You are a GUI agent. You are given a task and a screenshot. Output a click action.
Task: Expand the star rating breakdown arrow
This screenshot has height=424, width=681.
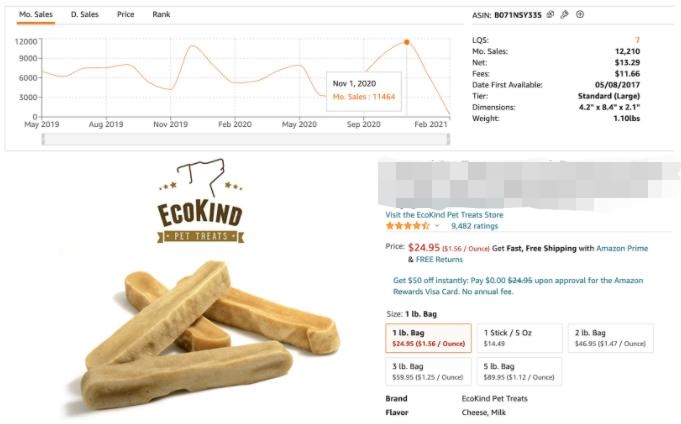pos(438,227)
